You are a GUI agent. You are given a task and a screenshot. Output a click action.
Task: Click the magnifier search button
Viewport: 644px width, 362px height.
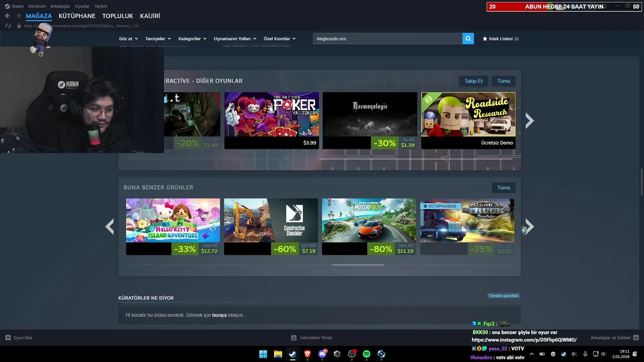468,39
